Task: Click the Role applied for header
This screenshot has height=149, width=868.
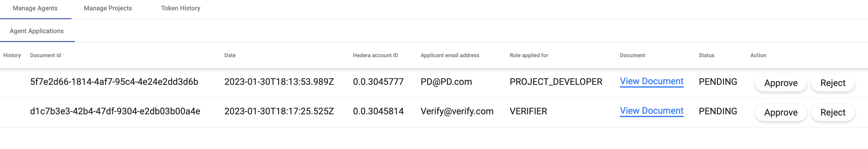Action: tap(529, 55)
